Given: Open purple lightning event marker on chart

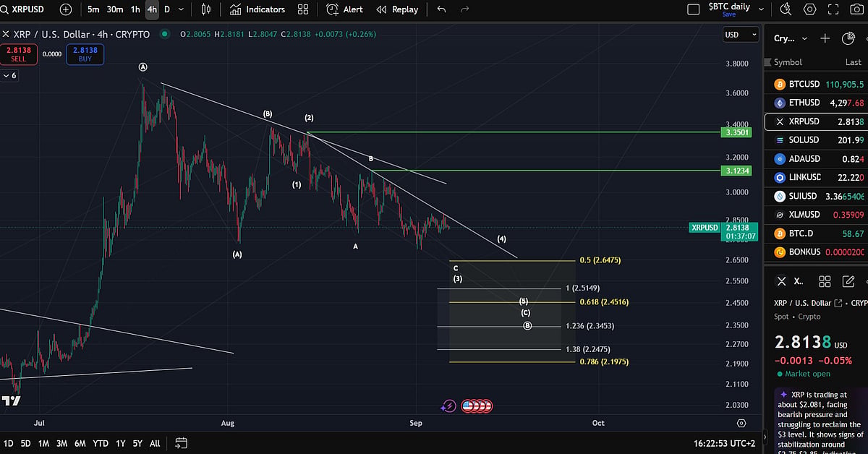Looking at the screenshot, I should pyautogui.click(x=449, y=406).
